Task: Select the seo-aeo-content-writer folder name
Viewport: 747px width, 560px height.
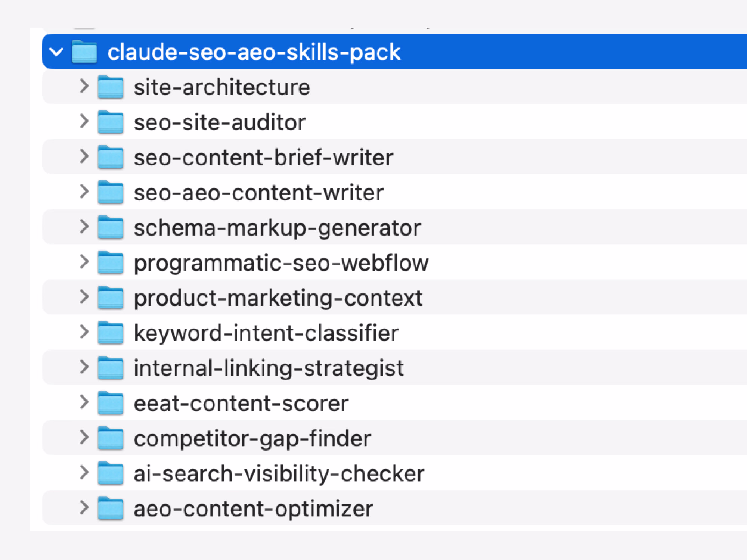Action: click(x=258, y=193)
